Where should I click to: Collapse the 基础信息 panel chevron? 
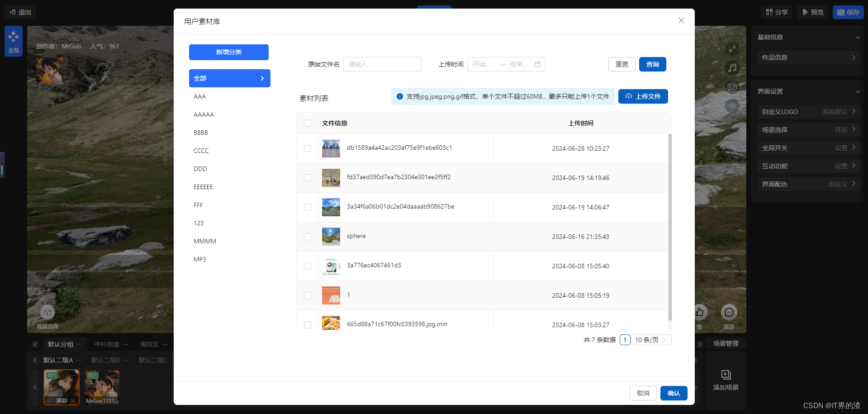tap(858, 37)
